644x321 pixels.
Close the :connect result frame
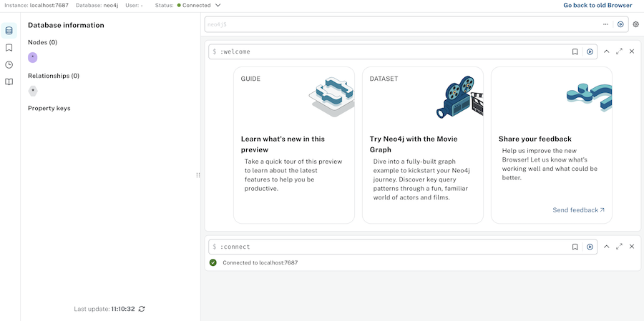(632, 247)
